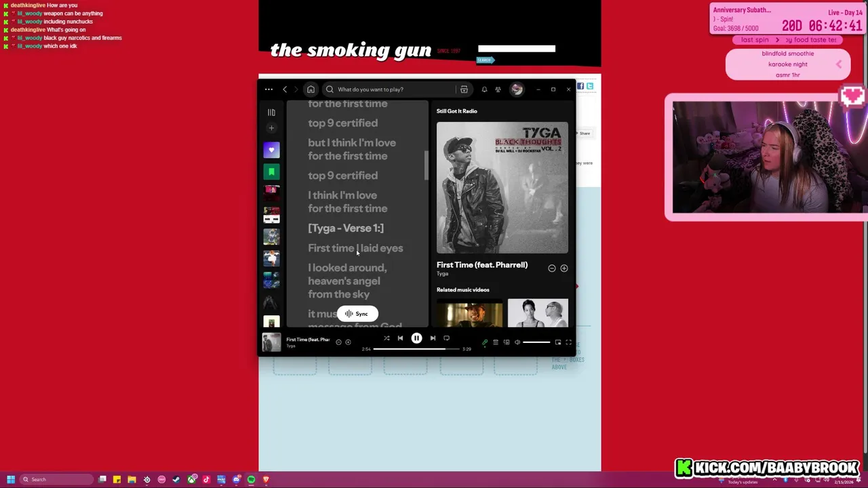
Task: Open the Browse icon in search bar
Action: pos(464,89)
